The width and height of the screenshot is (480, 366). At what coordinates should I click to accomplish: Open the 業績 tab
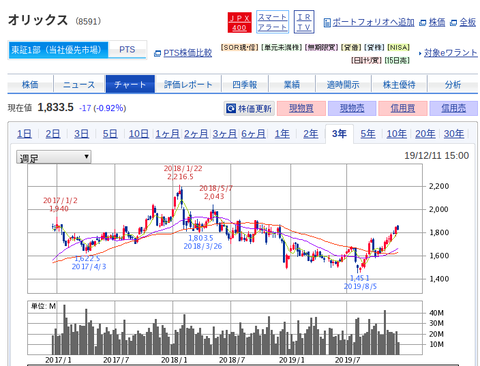292,84
